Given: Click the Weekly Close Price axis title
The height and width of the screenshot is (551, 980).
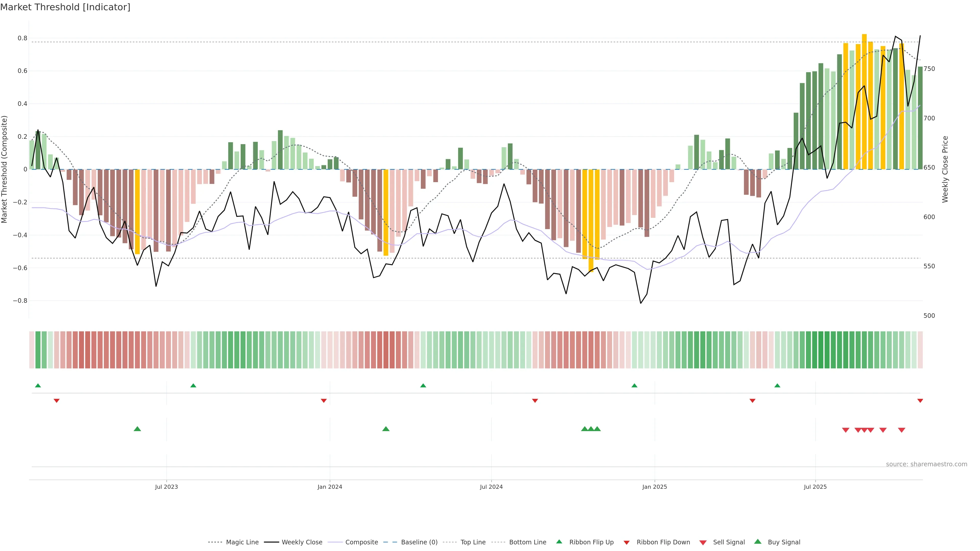Looking at the screenshot, I should pyautogui.click(x=945, y=169).
